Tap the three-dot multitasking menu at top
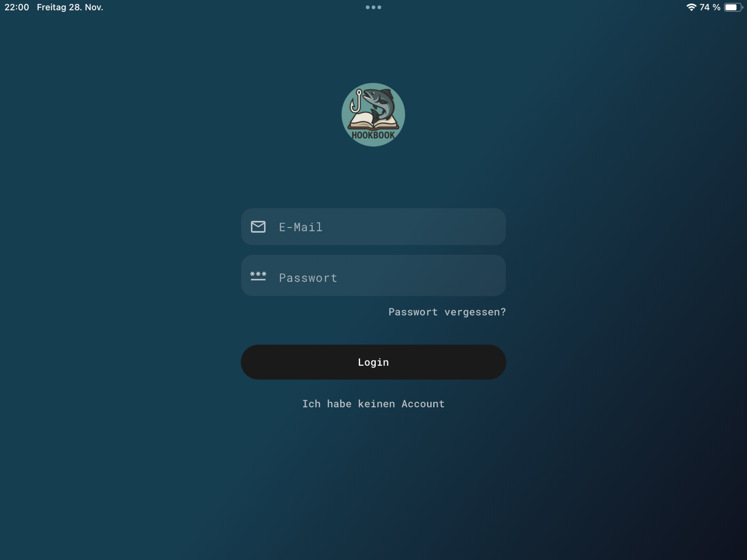 (373, 7)
